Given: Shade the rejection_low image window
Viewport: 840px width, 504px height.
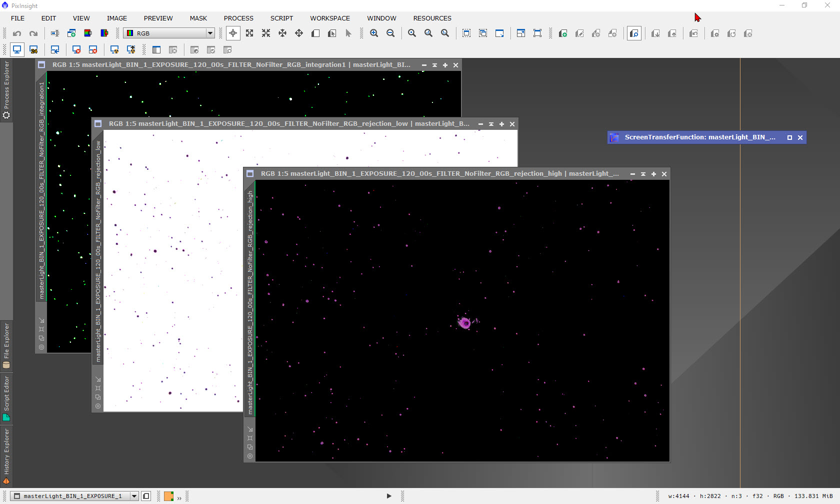Looking at the screenshot, I should 491,124.
